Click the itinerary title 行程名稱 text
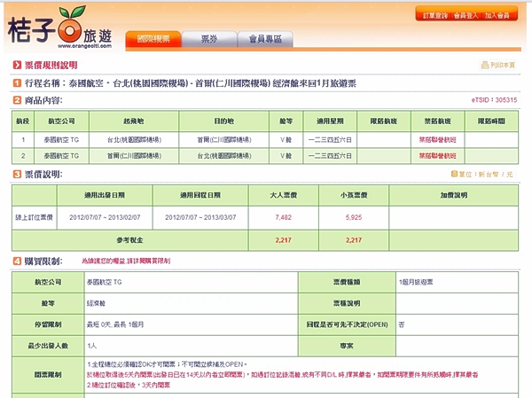The image size is (532, 398). tap(191, 83)
